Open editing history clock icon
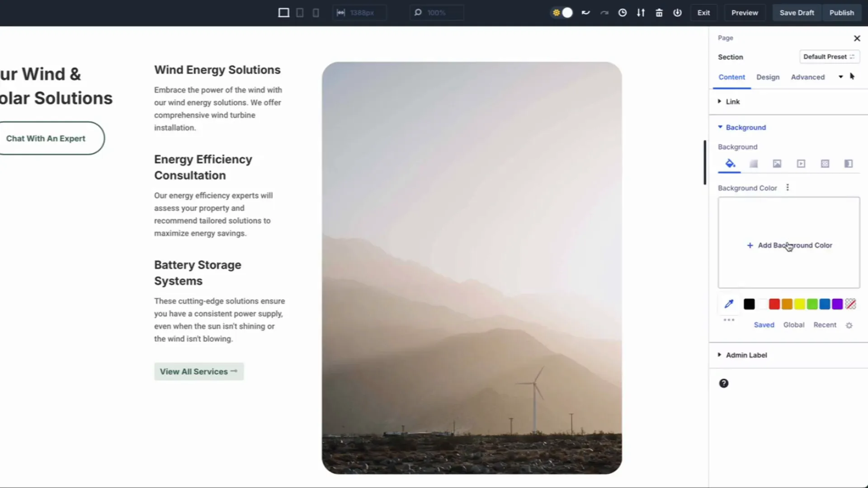868x488 pixels. pos(623,13)
